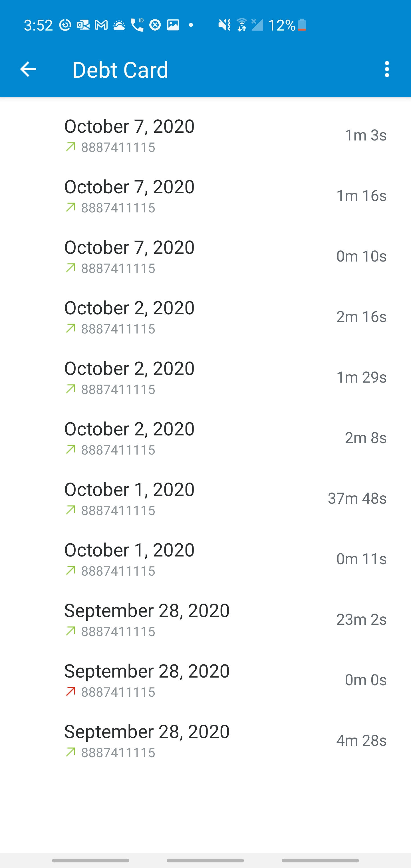Open the October 2 call lasting 2m 16s

click(205, 317)
